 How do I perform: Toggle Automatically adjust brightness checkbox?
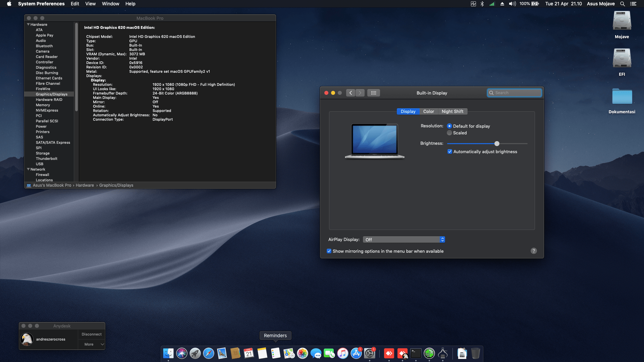click(x=450, y=152)
